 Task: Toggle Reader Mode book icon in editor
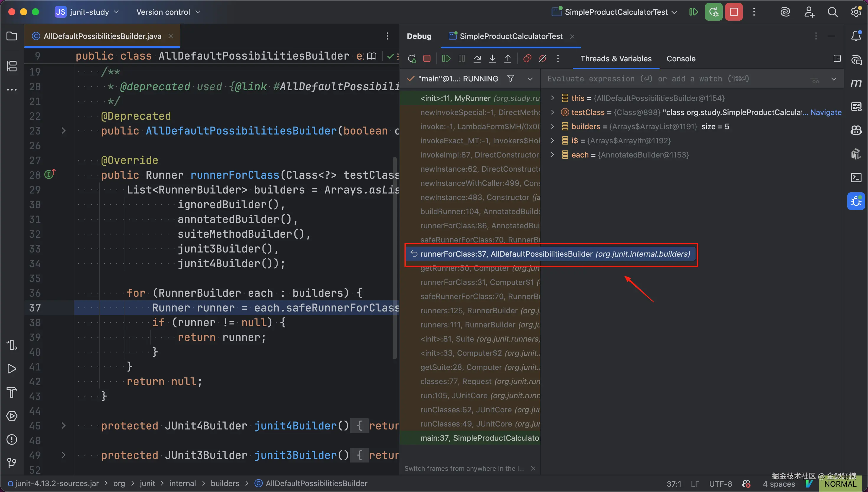pyautogui.click(x=372, y=56)
